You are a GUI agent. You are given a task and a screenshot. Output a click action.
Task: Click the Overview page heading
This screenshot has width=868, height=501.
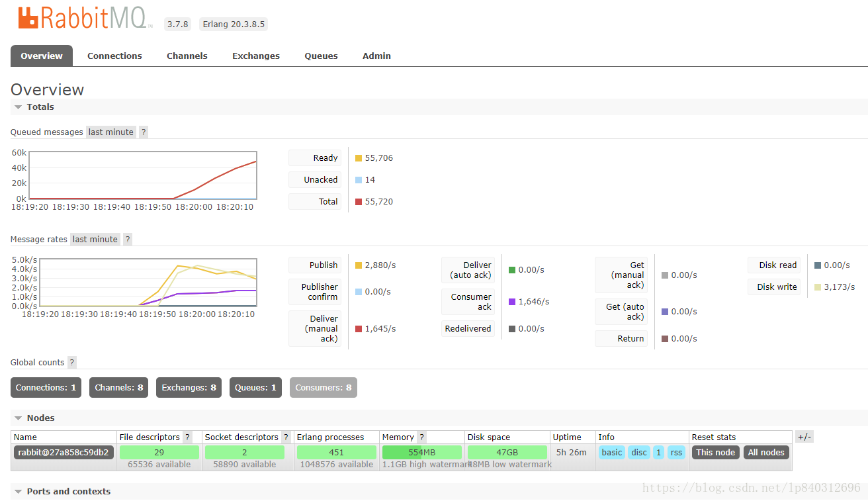(48, 89)
